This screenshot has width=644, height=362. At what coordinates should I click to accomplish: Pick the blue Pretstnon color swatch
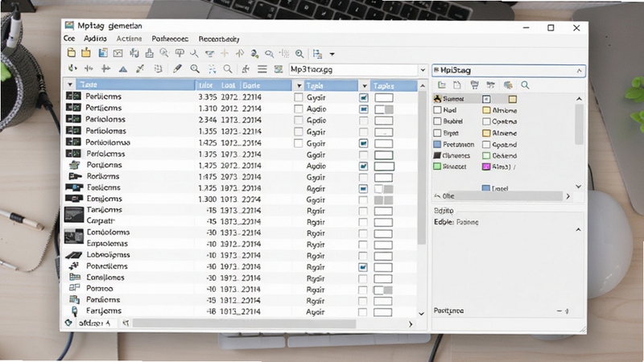pos(437,145)
